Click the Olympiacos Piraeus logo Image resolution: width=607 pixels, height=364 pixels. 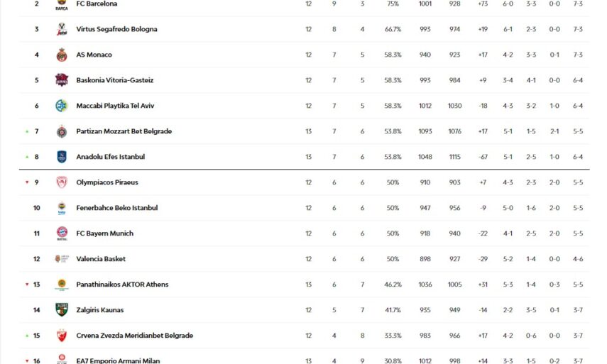tap(62, 182)
